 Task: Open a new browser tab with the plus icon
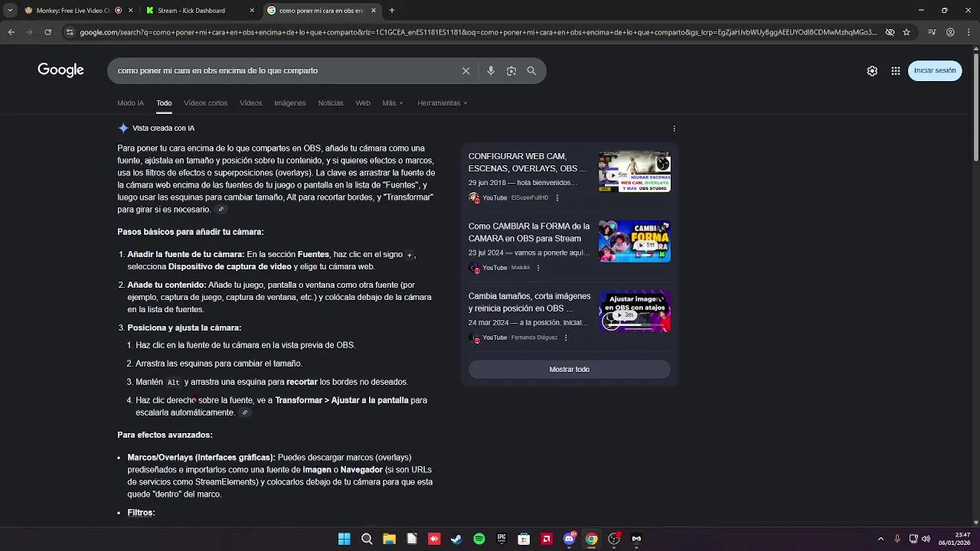click(392, 11)
